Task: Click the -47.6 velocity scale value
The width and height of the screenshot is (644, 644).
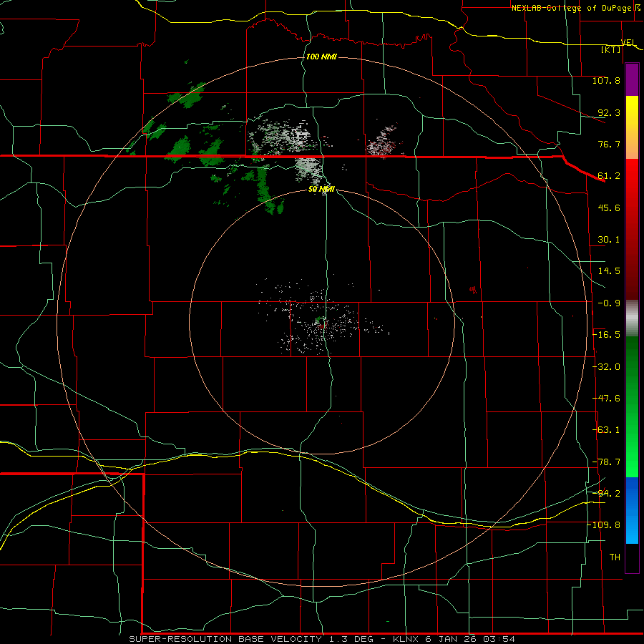Action: tap(606, 399)
